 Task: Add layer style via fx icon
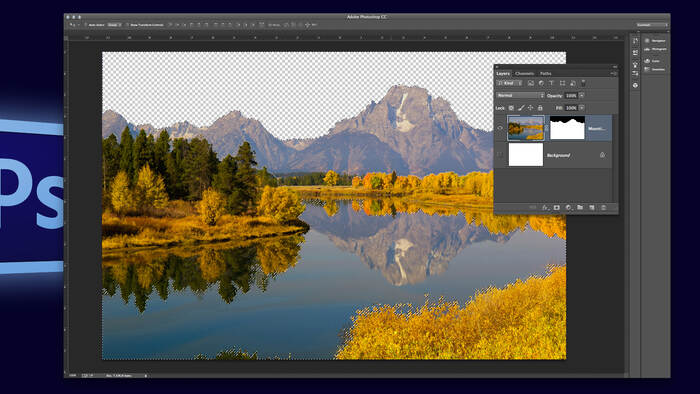pos(545,207)
